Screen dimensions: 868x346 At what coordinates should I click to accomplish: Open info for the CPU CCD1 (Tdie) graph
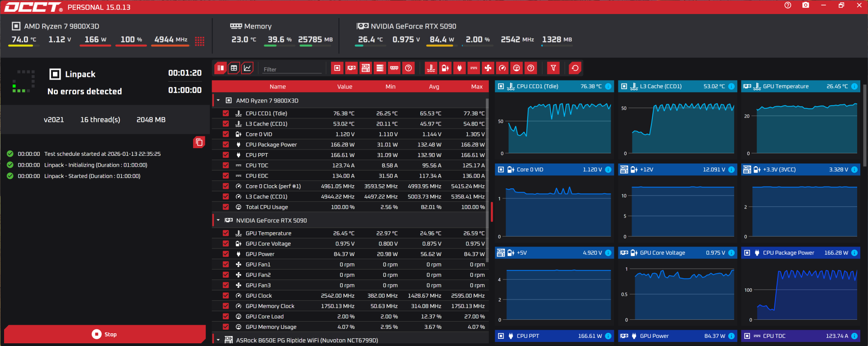[608, 86]
